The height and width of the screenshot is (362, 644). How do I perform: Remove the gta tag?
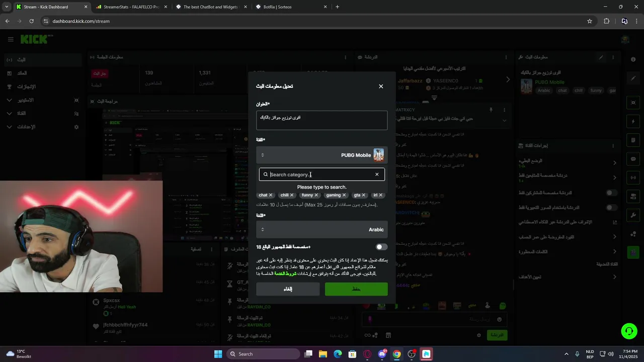[x=364, y=195]
